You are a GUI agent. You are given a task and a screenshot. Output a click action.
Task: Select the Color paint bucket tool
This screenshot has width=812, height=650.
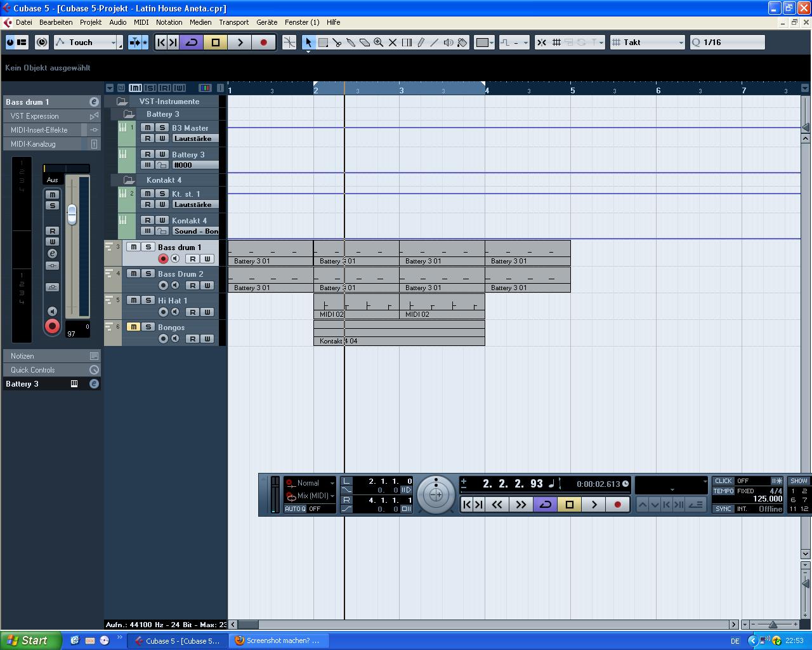pyautogui.click(x=462, y=43)
